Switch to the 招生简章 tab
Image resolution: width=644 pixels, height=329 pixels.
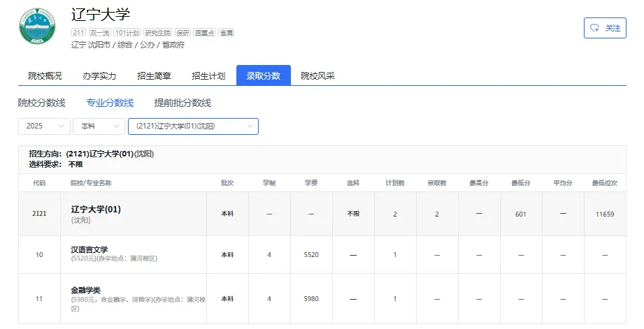(154, 76)
